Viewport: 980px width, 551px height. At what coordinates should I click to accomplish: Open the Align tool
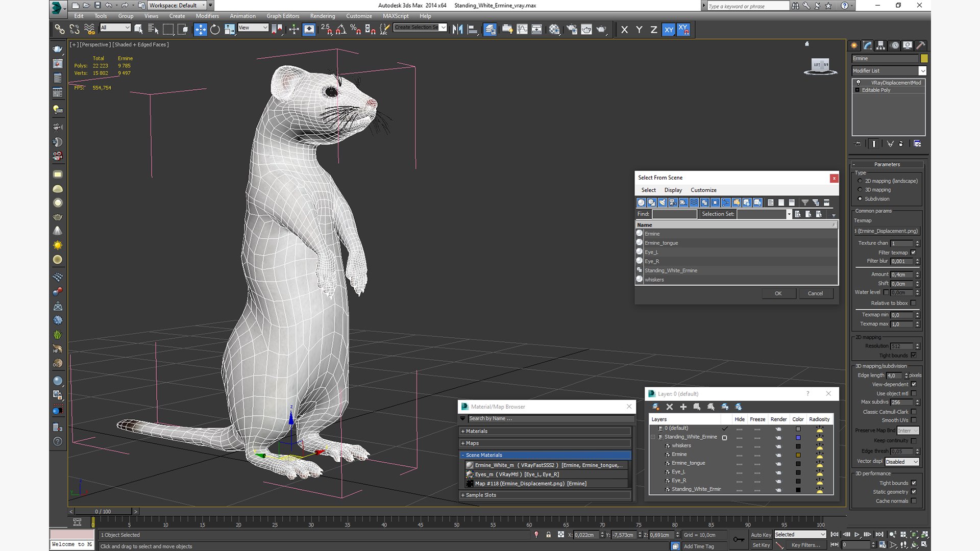click(x=472, y=30)
